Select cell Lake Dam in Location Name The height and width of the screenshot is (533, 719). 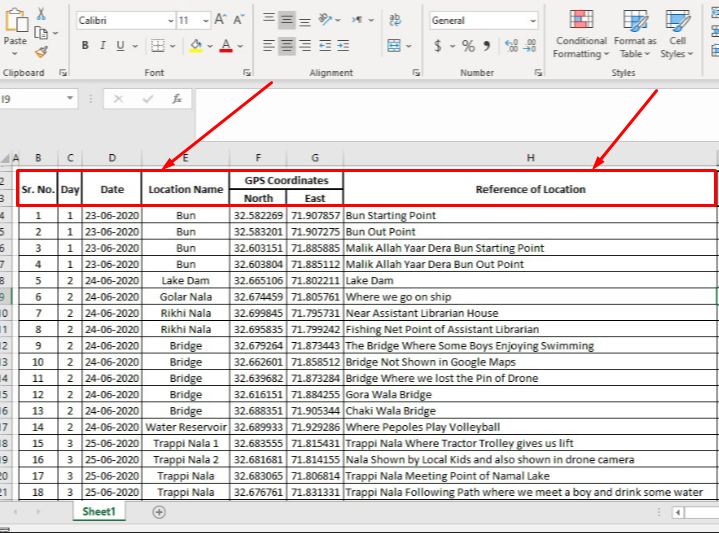tap(186, 281)
